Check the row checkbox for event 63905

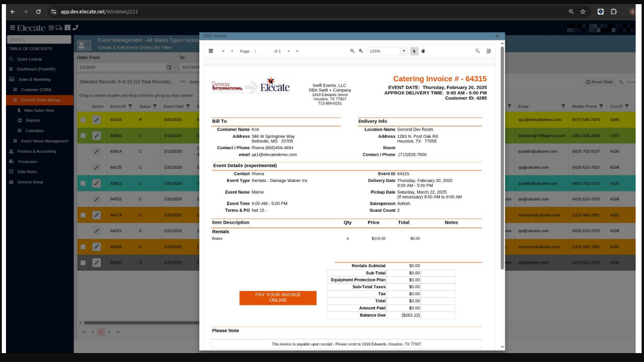pyautogui.click(x=83, y=135)
